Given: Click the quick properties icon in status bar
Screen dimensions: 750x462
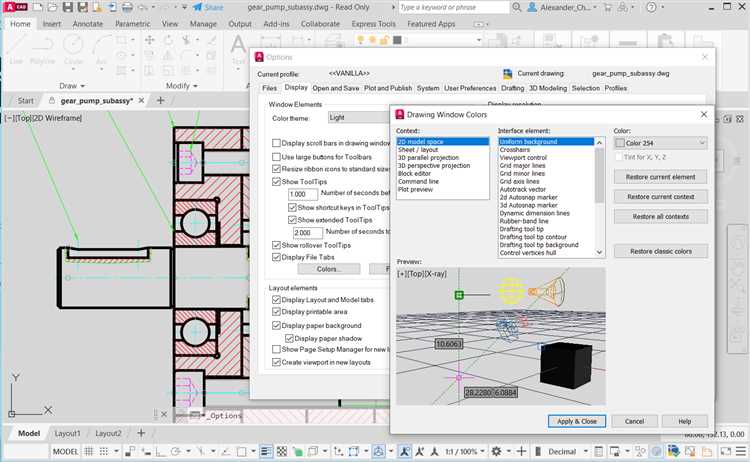Looking at the screenshot, I should [x=599, y=451].
